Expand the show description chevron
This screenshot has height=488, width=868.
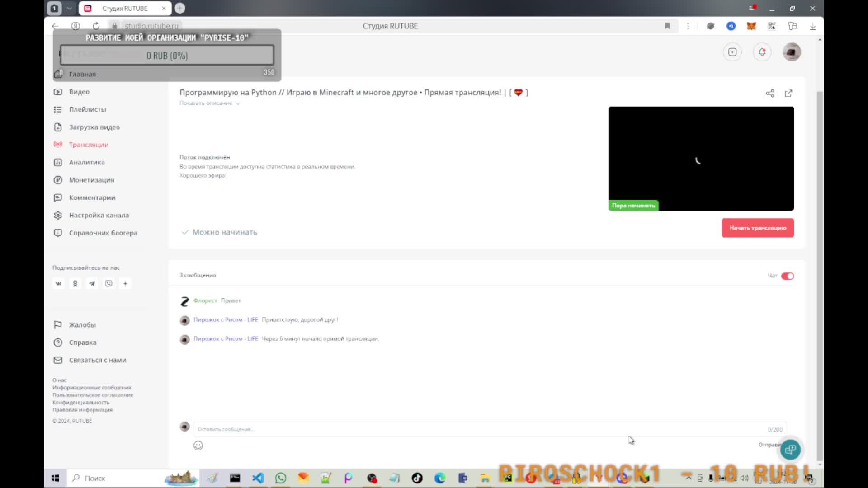coord(238,103)
